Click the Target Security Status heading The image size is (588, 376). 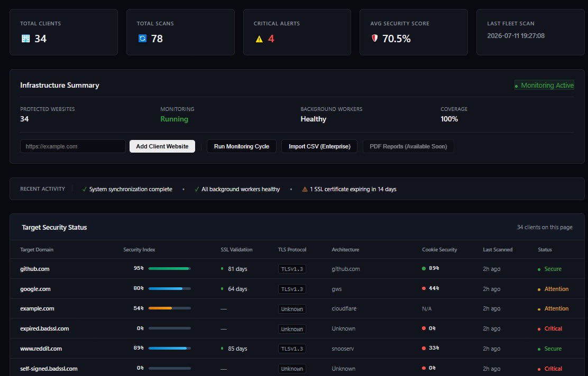tap(54, 227)
